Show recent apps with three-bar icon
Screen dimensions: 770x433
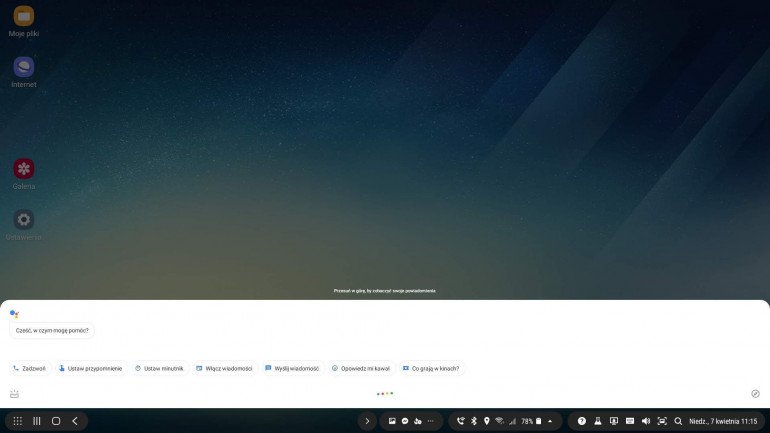click(x=37, y=421)
